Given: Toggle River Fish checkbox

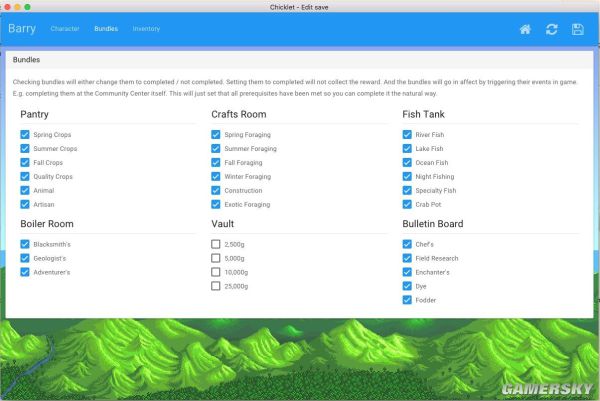Looking at the screenshot, I should click(407, 134).
